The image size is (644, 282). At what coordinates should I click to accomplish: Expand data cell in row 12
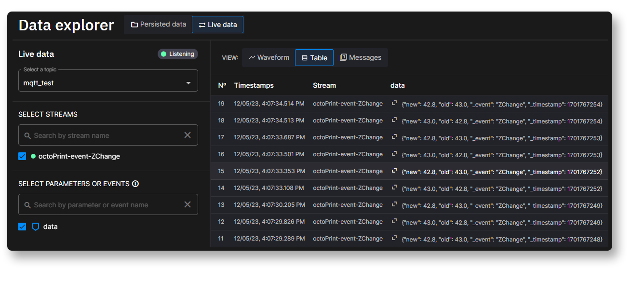(394, 221)
